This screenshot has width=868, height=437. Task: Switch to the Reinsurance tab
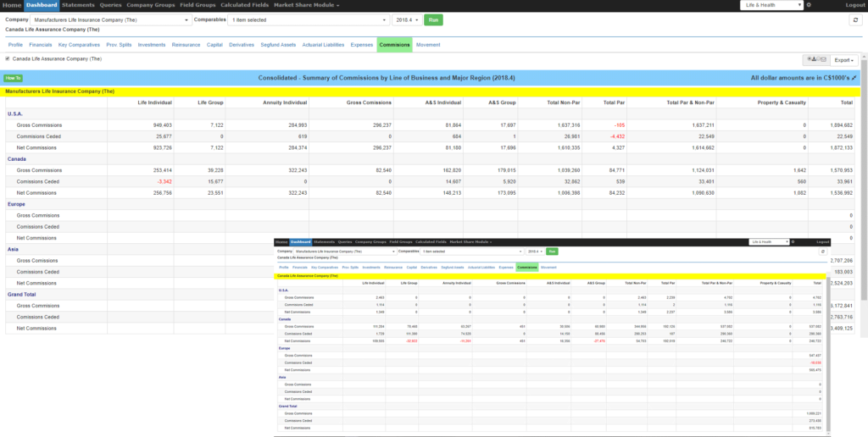pos(186,44)
